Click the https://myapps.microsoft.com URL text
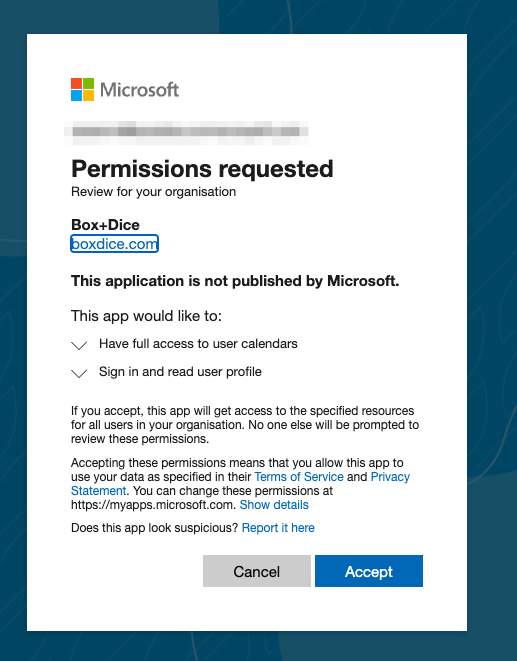 pos(153,505)
